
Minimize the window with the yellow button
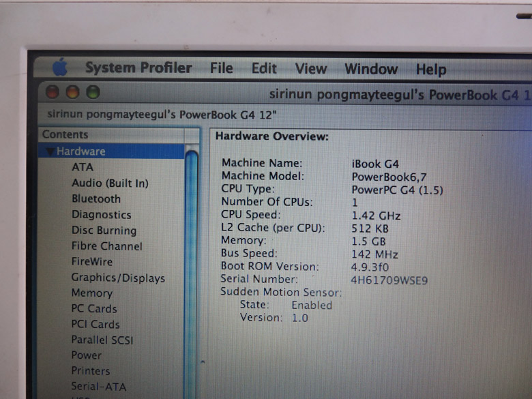72,92
